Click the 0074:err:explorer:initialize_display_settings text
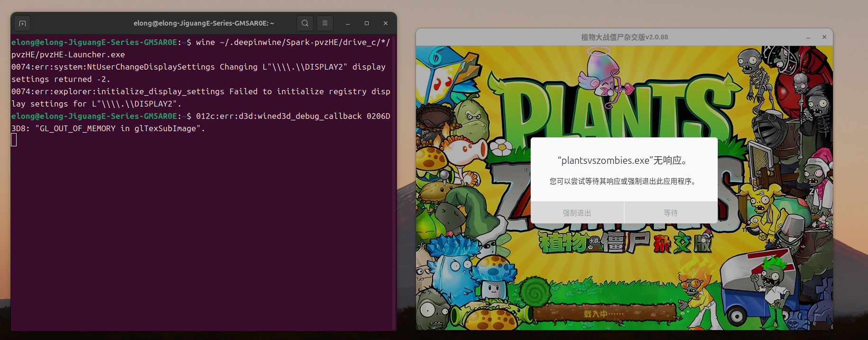Viewport: 868px width, 340px height. tap(118, 91)
